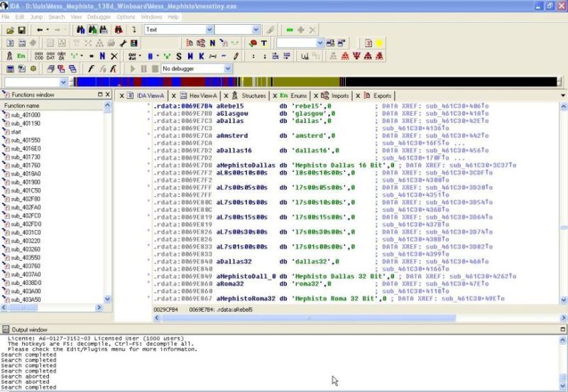Click the colored navigation band overview

[315, 82]
